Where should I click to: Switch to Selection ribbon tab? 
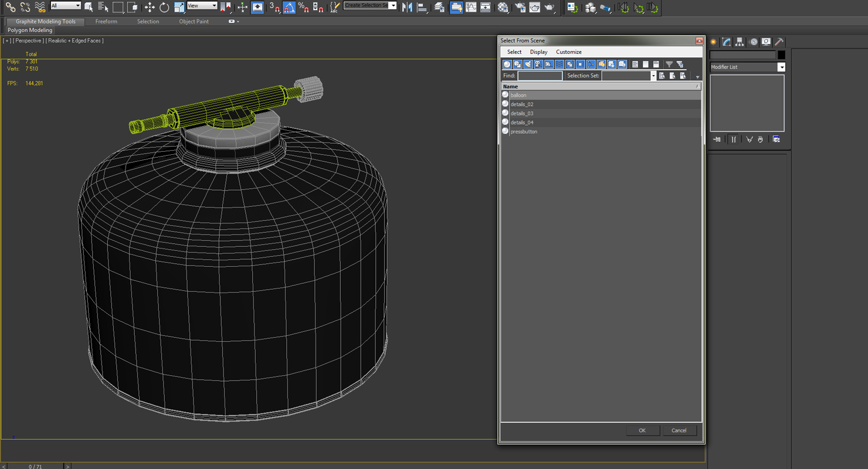coord(148,21)
